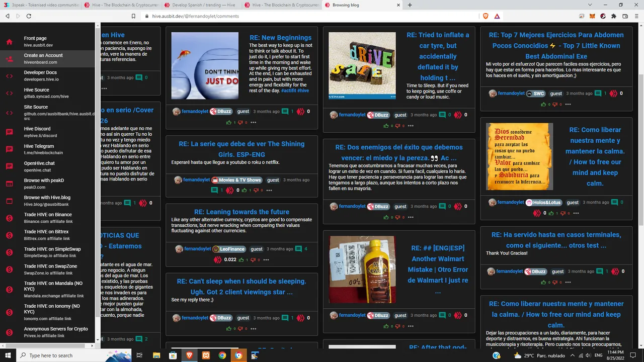This screenshot has width=644, height=362.
Task: Click fernandoylet author on Can't sleep card
Action: pos(195,318)
